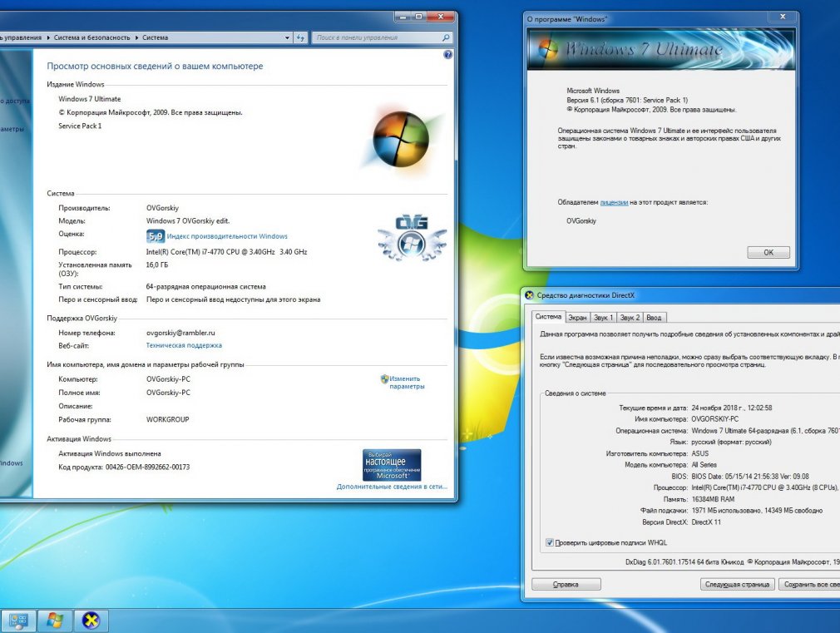Click the 5,9 performance rating badge
The image size is (840, 633).
point(155,236)
